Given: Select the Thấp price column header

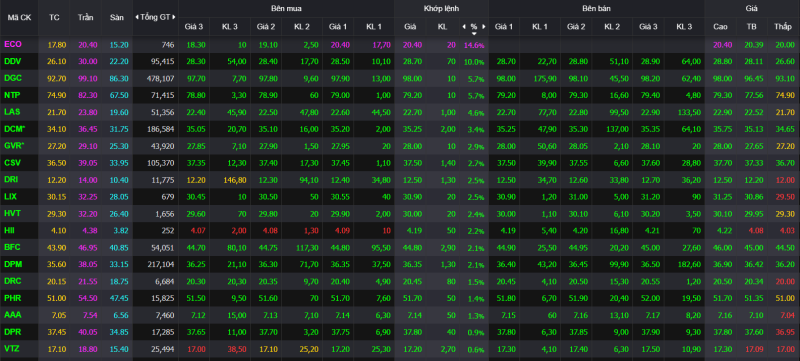Looking at the screenshot, I should pyautogui.click(x=782, y=27).
